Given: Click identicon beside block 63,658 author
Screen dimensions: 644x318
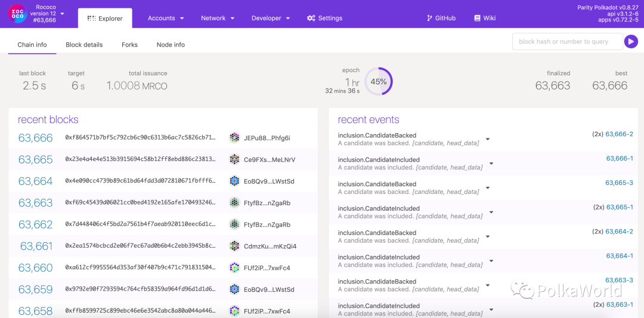Looking at the screenshot, I should click(234, 311).
